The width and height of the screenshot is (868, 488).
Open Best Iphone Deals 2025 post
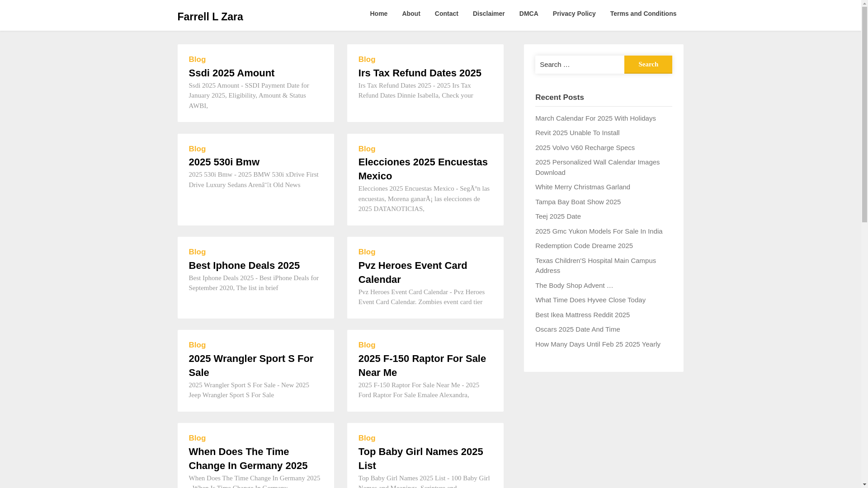[244, 265]
